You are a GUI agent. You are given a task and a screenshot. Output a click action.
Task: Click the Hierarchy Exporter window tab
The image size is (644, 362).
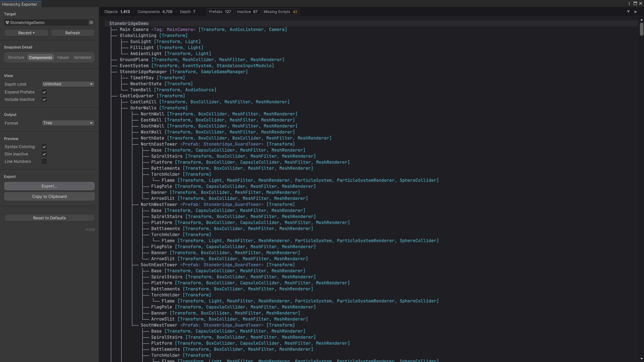point(20,4)
